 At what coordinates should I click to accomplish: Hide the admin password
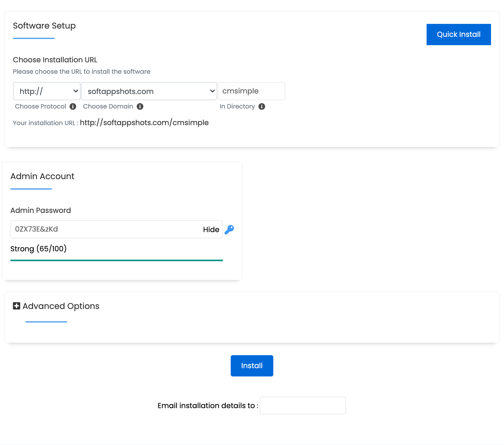pos(211,229)
